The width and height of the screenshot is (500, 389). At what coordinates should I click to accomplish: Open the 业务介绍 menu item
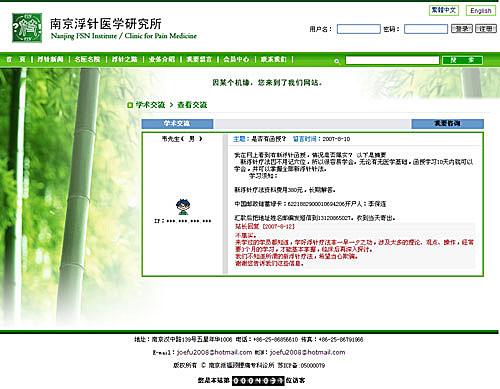(162, 59)
